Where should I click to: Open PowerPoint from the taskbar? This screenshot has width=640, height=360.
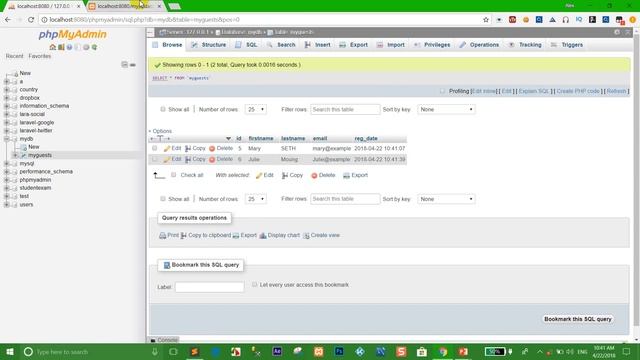tap(463, 351)
